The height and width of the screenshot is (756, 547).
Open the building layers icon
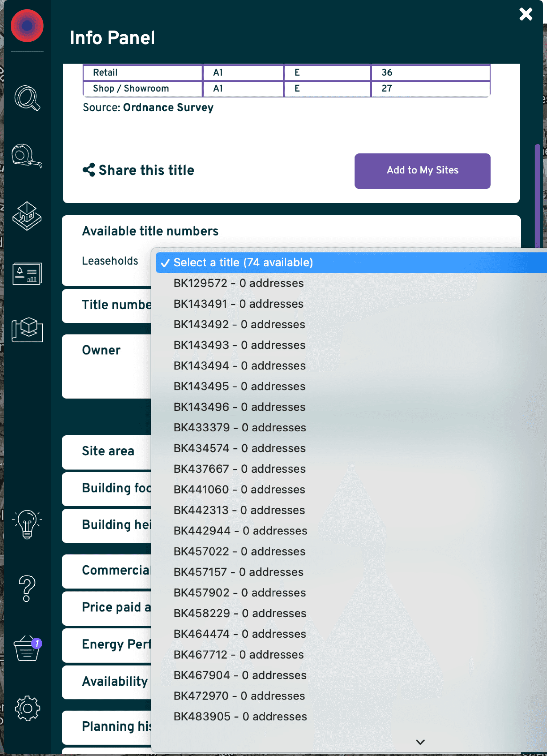(x=27, y=216)
